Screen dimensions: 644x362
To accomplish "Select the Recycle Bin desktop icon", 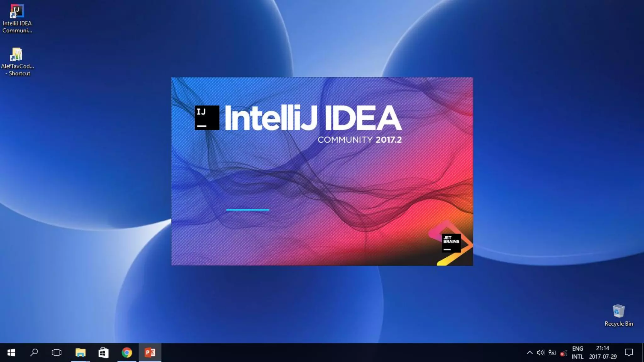I will tap(619, 315).
